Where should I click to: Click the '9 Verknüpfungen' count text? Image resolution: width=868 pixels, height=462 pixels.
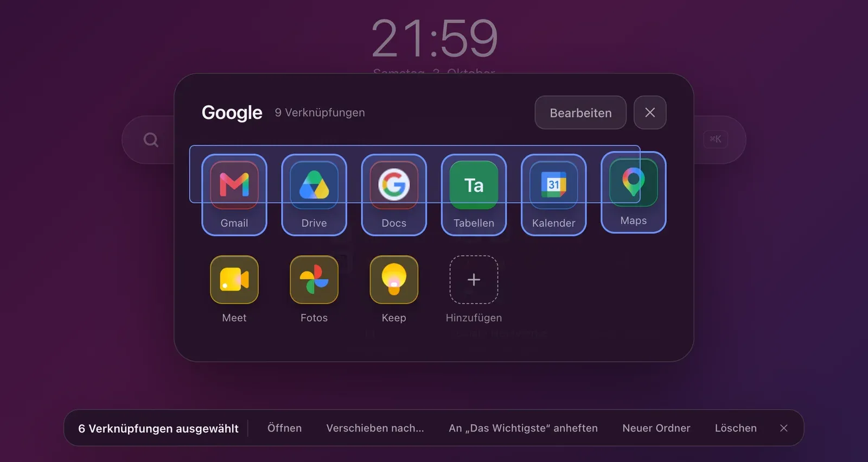click(x=320, y=112)
